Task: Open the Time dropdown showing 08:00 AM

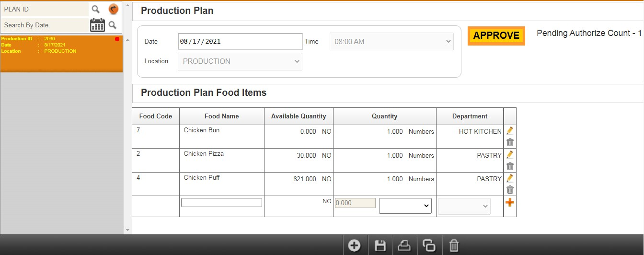Action: [x=391, y=42]
